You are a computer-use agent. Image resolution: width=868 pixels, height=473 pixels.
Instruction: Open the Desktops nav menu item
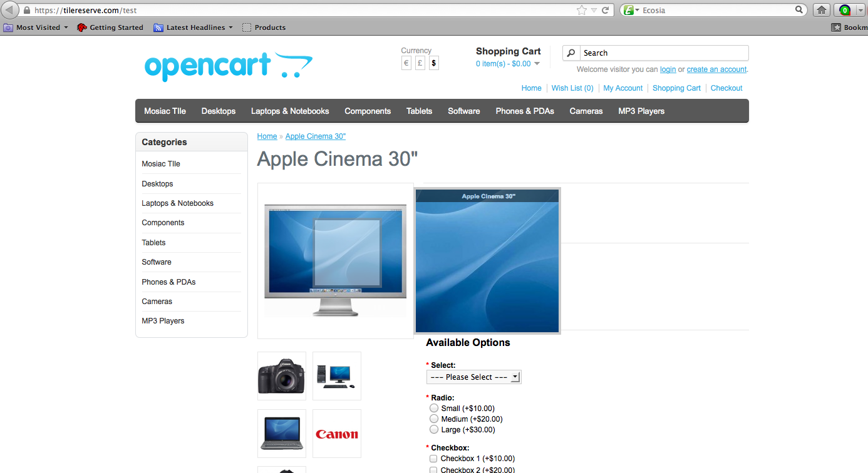click(219, 111)
